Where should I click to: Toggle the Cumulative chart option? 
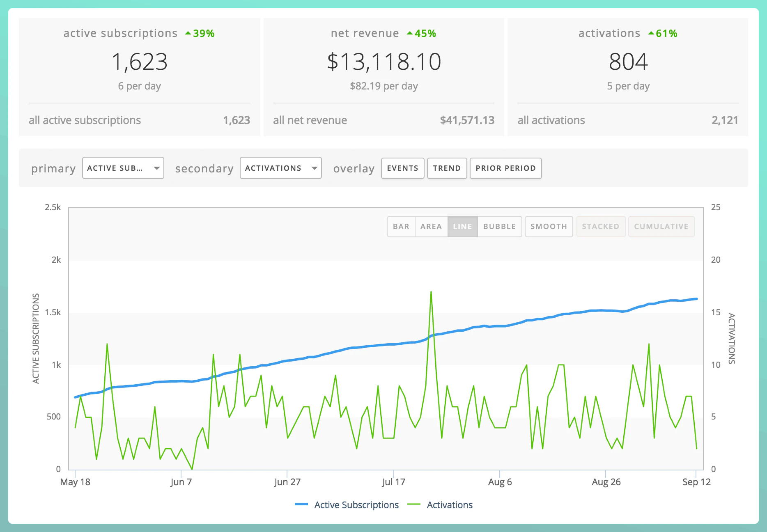(x=661, y=227)
